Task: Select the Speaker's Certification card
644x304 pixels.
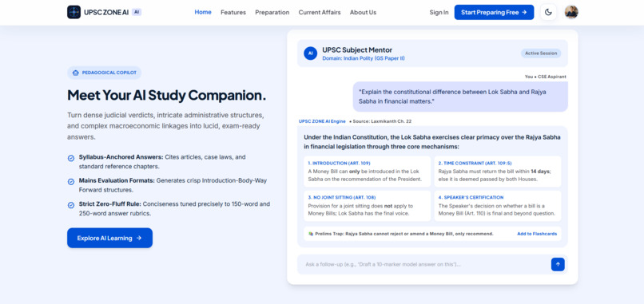Action: (498, 206)
